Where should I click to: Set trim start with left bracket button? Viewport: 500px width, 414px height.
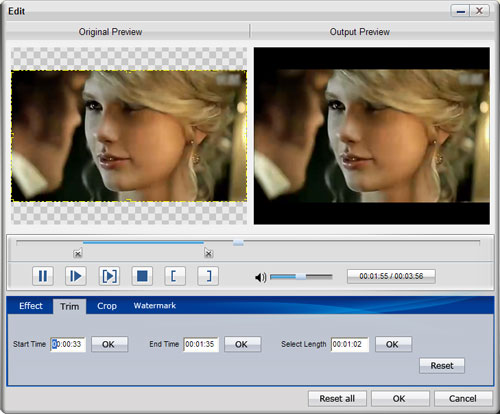pos(175,276)
